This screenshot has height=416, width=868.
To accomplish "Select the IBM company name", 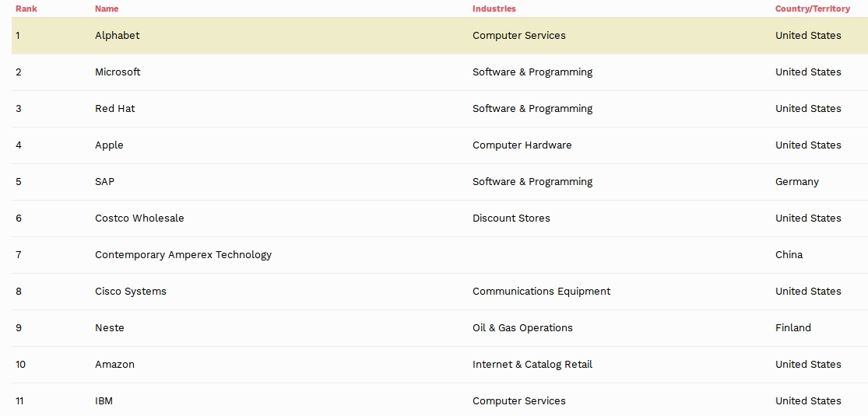I will pos(104,400).
